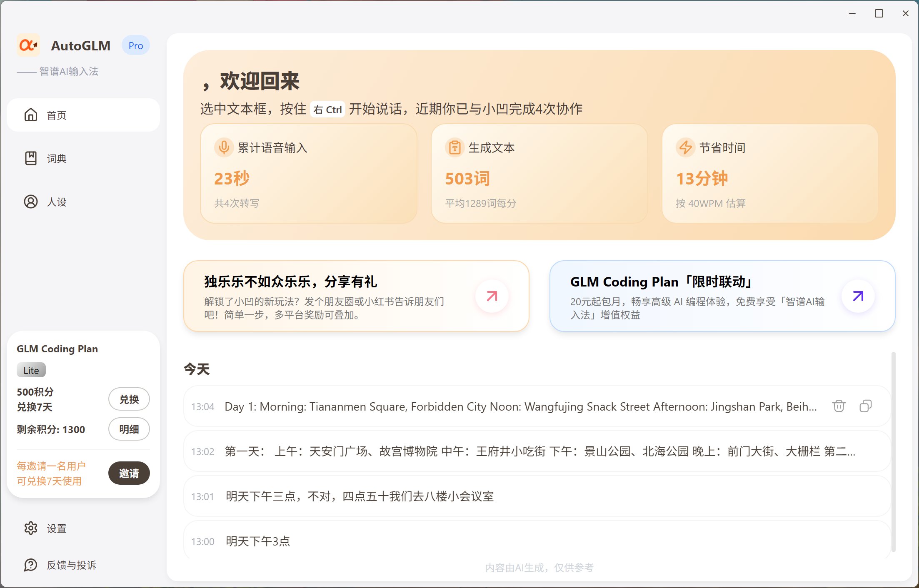Open the 词典 dictionary page
This screenshot has width=919, height=588.
pyautogui.click(x=56, y=158)
